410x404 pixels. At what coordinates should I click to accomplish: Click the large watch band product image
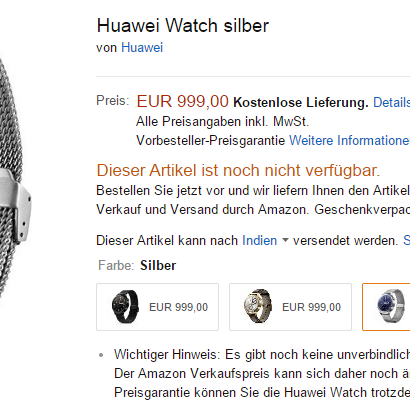point(15,180)
